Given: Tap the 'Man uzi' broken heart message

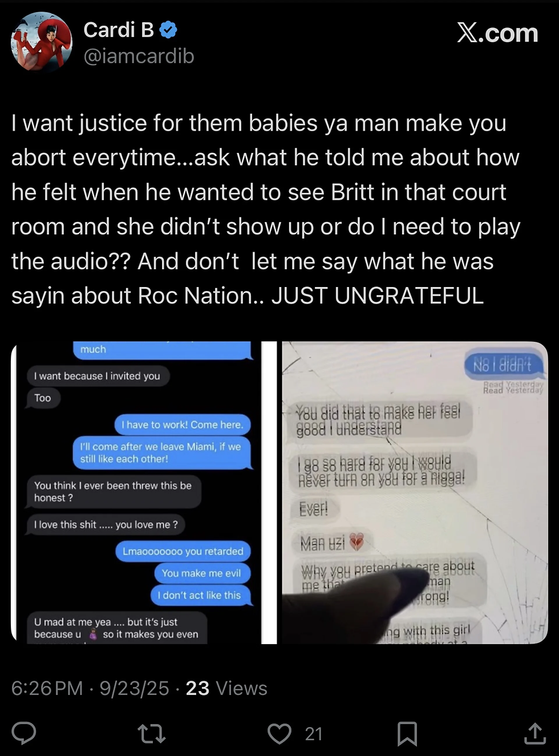Looking at the screenshot, I should pyautogui.click(x=332, y=543).
